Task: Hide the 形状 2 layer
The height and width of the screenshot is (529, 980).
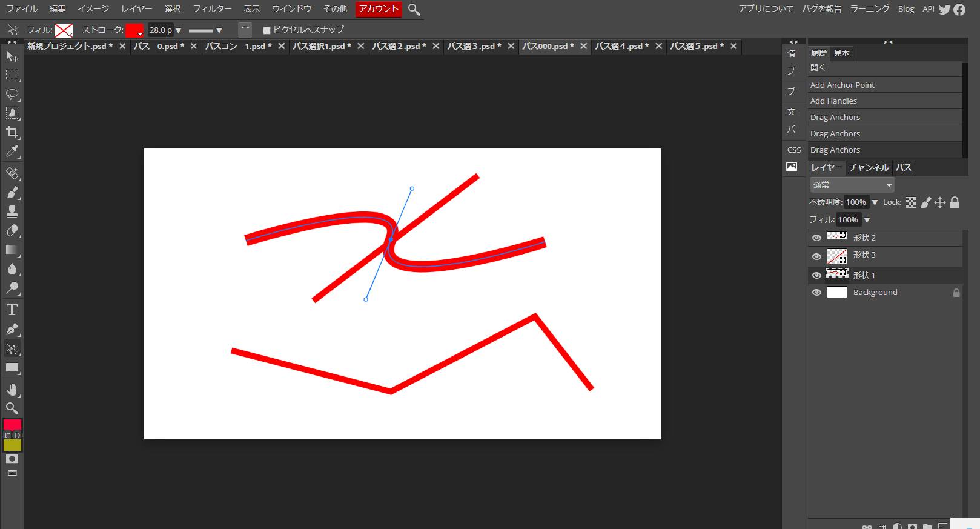Action: pyautogui.click(x=816, y=238)
